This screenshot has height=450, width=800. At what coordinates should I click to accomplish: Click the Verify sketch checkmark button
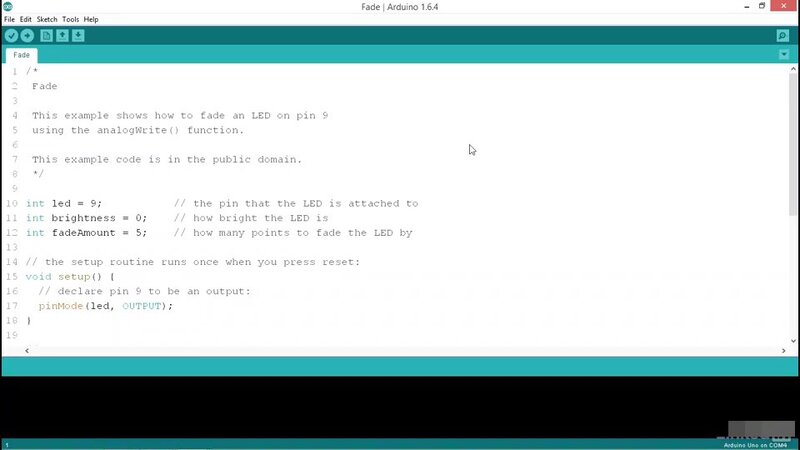[11, 36]
